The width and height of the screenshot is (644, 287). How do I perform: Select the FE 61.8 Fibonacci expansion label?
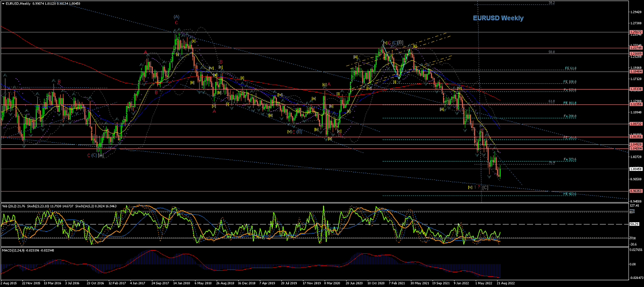[570, 69]
